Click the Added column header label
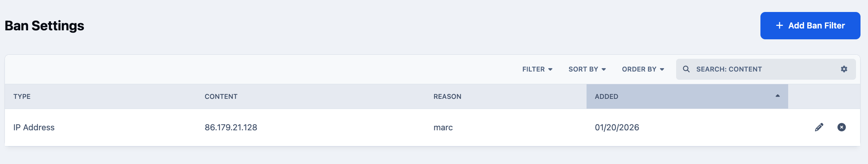Image resolution: width=868 pixels, height=164 pixels. pyautogui.click(x=606, y=97)
